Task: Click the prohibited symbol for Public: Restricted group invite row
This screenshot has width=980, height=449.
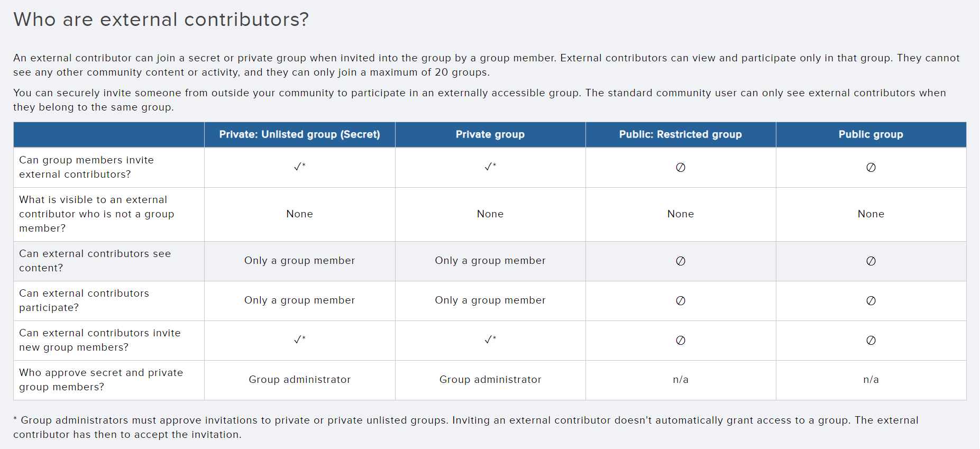Action: (x=681, y=167)
